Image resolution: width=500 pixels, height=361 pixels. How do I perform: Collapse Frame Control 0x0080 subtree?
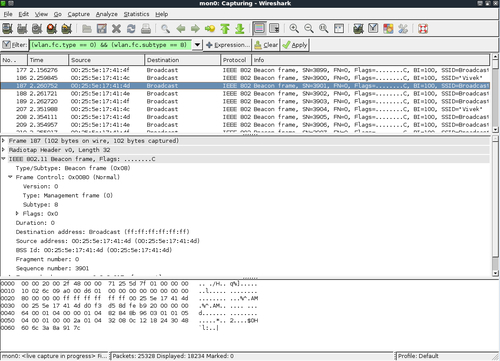(x=10, y=177)
